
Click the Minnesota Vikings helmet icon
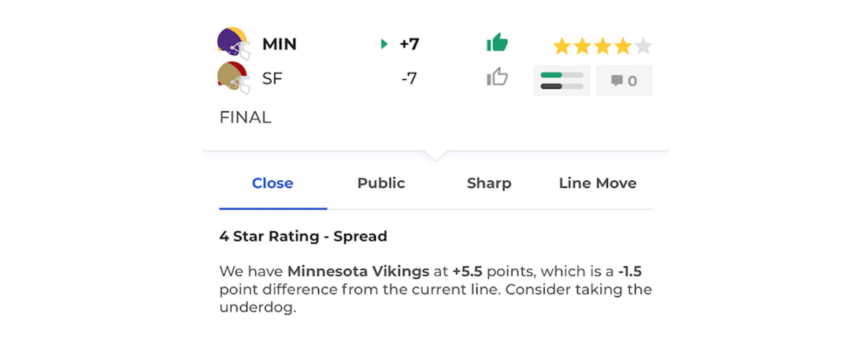(233, 43)
